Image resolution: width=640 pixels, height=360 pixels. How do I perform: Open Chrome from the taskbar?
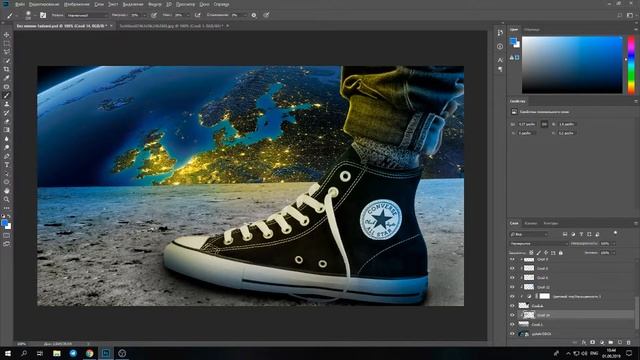[x=89, y=353]
